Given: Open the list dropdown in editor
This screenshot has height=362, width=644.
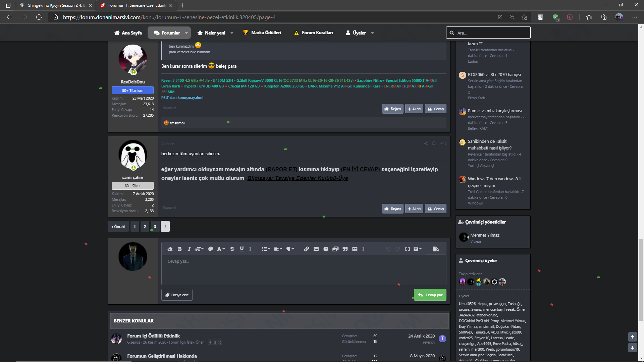Looking at the screenshot, I should (x=266, y=249).
